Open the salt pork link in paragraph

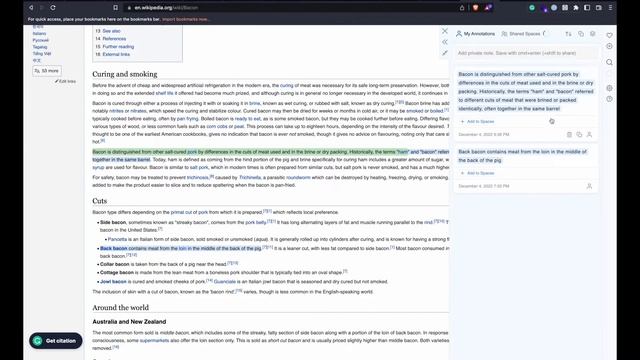click(199, 167)
